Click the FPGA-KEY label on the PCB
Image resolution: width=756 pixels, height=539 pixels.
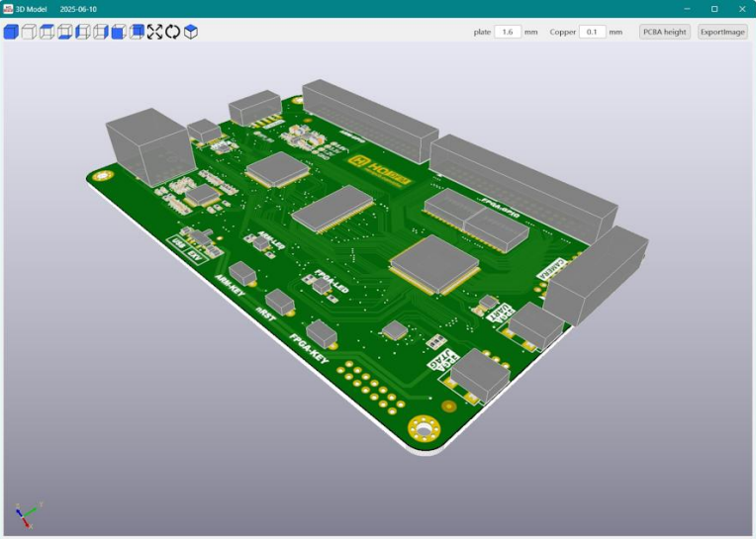[308, 347]
